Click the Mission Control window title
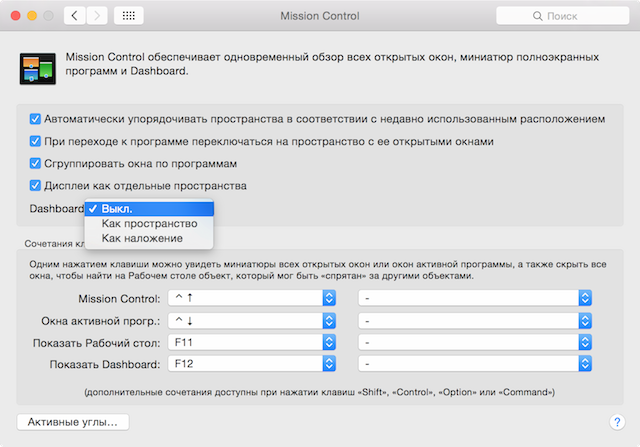Viewport: 640px width, 447px height. (x=320, y=16)
